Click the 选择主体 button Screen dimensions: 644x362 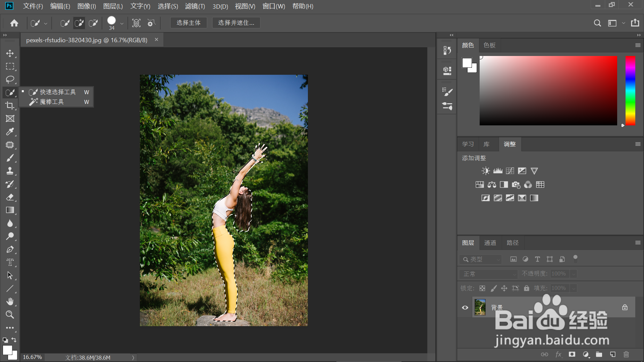tap(189, 23)
